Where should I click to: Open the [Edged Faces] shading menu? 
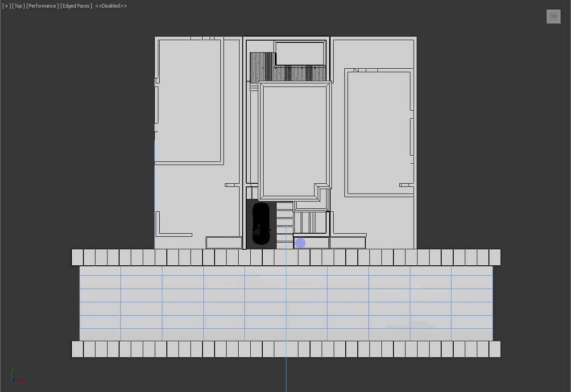(76, 6)
